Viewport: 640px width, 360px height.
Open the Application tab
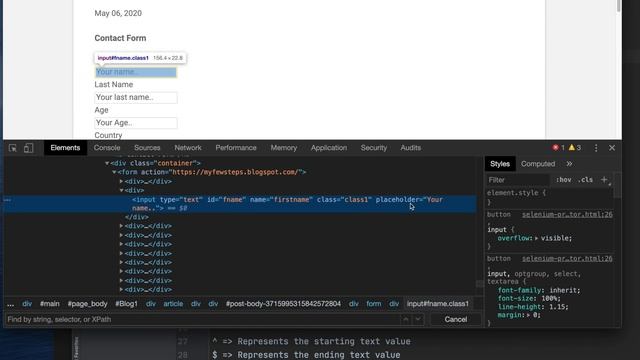point(329,148)
